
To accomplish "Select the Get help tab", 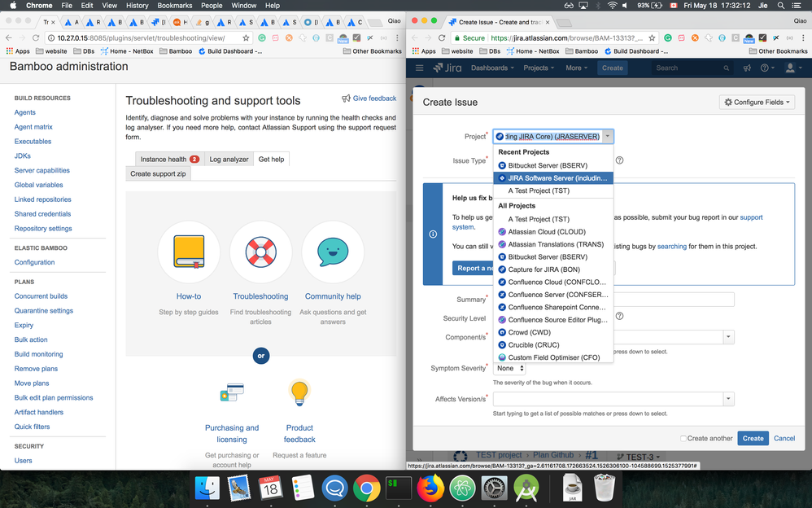I will coord(272,159).
